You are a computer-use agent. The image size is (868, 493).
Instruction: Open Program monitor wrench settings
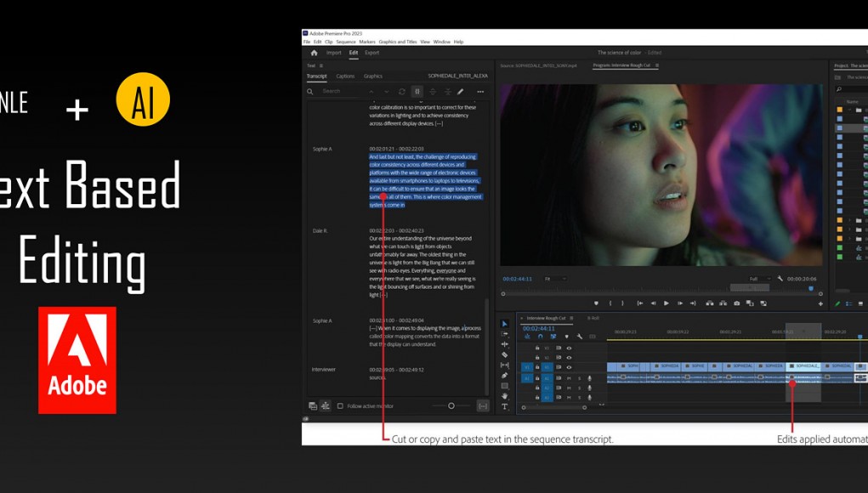[780, 279]
